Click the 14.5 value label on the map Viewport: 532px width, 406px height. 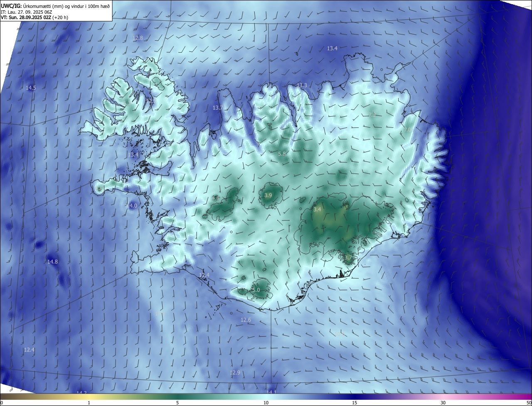[31, 88]
